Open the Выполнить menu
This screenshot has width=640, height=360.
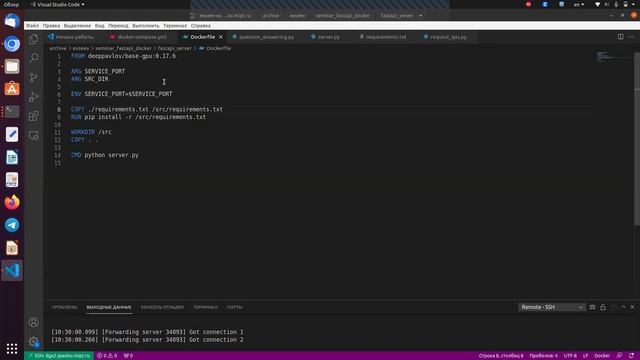click(146, 26)
